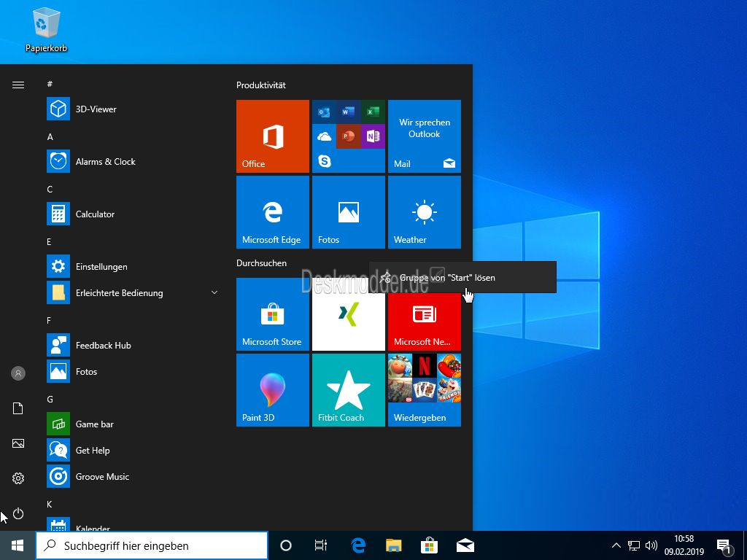Focus the 'Suchbegriff hier eingeben' search box
This screenshot has width=747, height=560.
(152, 545)
